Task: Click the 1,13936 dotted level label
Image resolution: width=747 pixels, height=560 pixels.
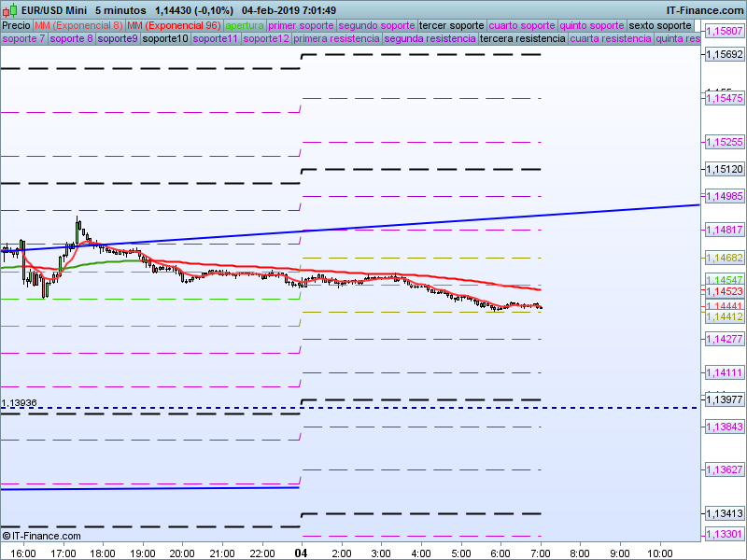Action: [x=20, y=403]
